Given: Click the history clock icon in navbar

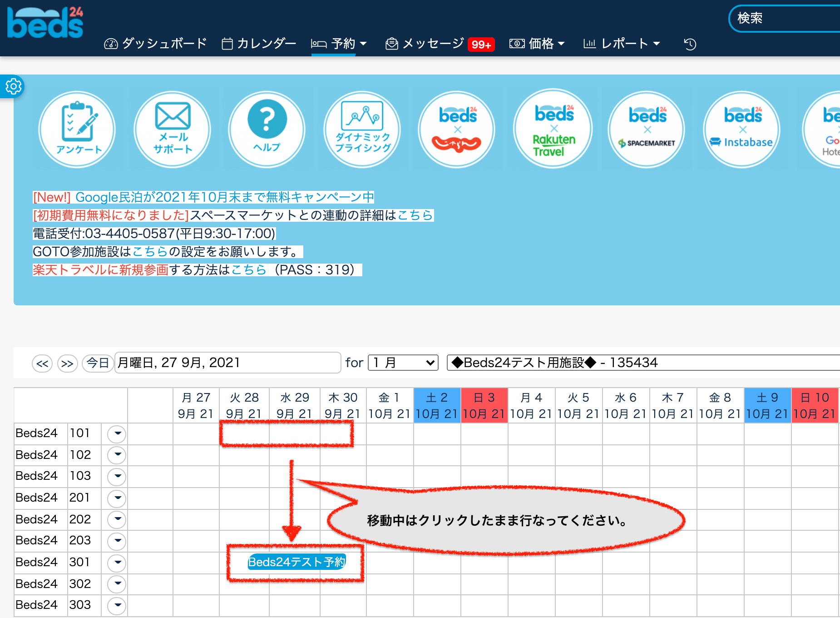Looking at the screenshot, I should [x=690, y=44].
